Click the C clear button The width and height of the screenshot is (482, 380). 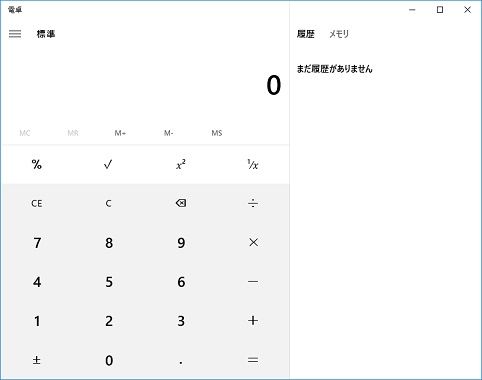[108, 203]
